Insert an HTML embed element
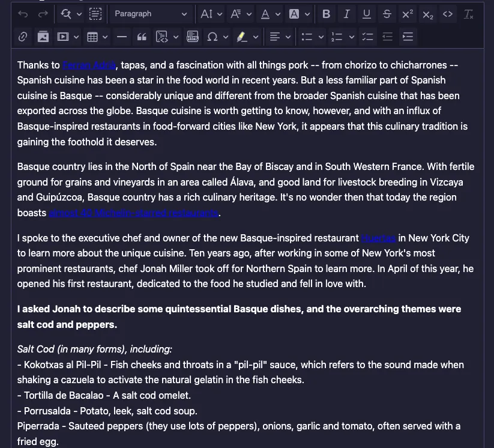494x448 pixels. pos(193,37)
